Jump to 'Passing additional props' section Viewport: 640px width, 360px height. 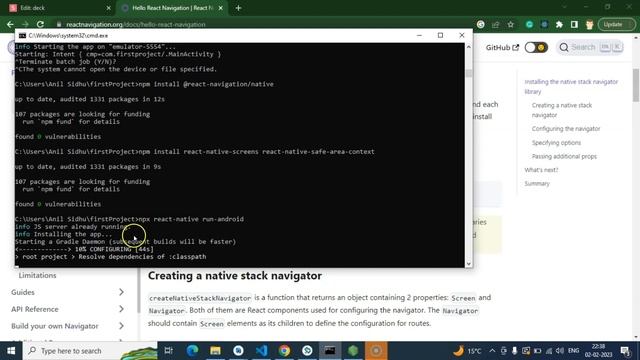pos(564,156)
